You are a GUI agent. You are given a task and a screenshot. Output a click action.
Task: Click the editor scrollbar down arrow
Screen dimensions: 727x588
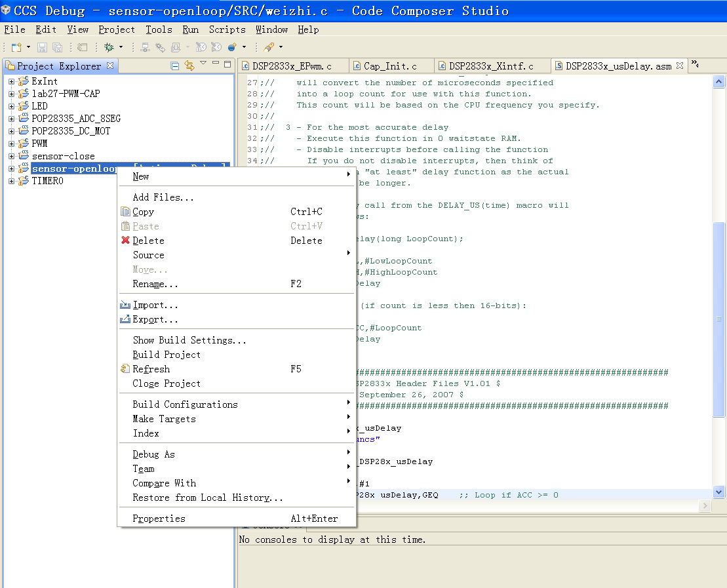[x=718, y=492]
